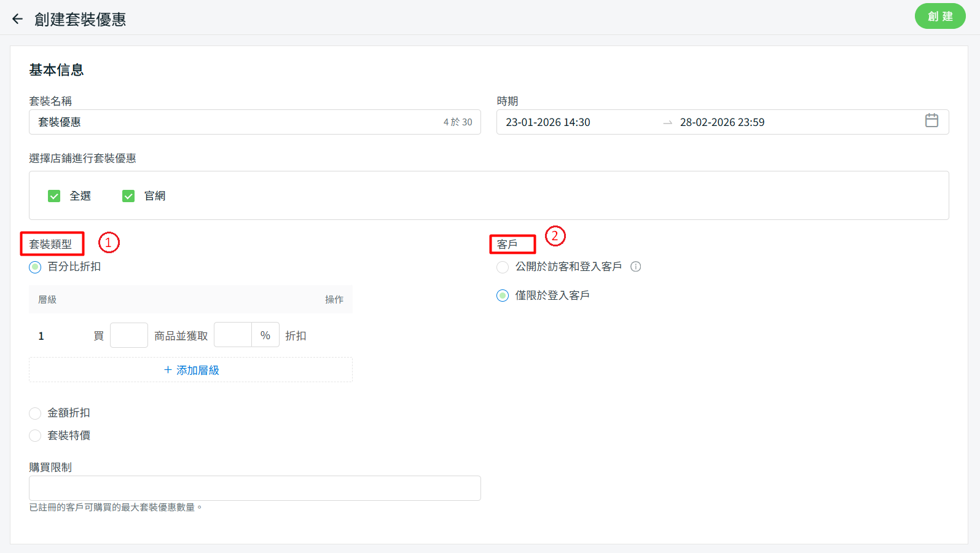Click the discount percentage input field

[233, 335]
